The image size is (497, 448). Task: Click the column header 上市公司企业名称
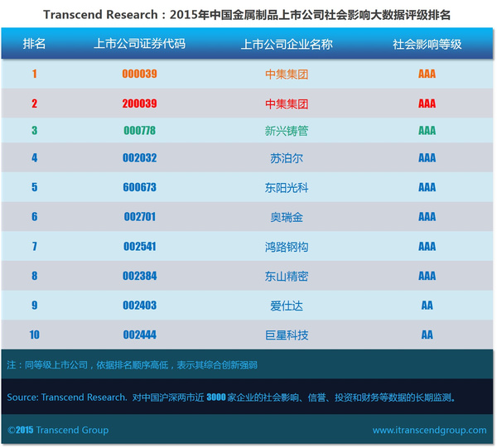[287, 45]
